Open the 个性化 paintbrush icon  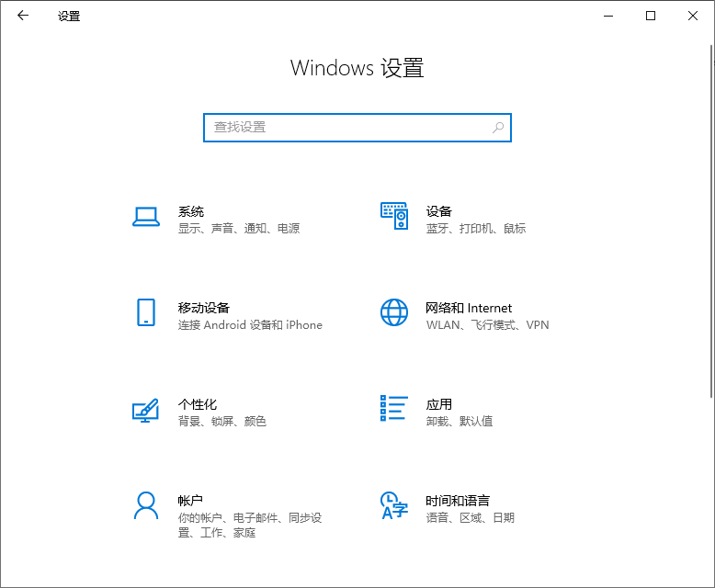(x=145, y=411)
